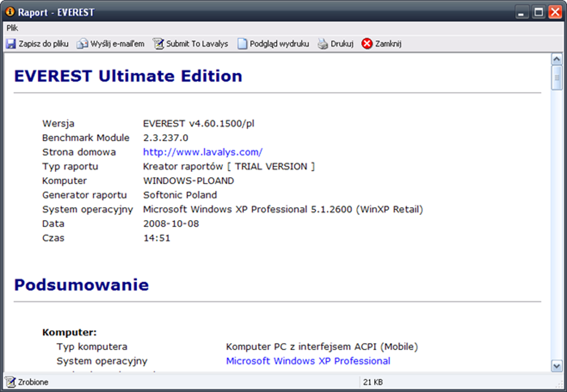Click the red Zamknij icon
Screen dimensions: 567x392
(x=367, y=43)
